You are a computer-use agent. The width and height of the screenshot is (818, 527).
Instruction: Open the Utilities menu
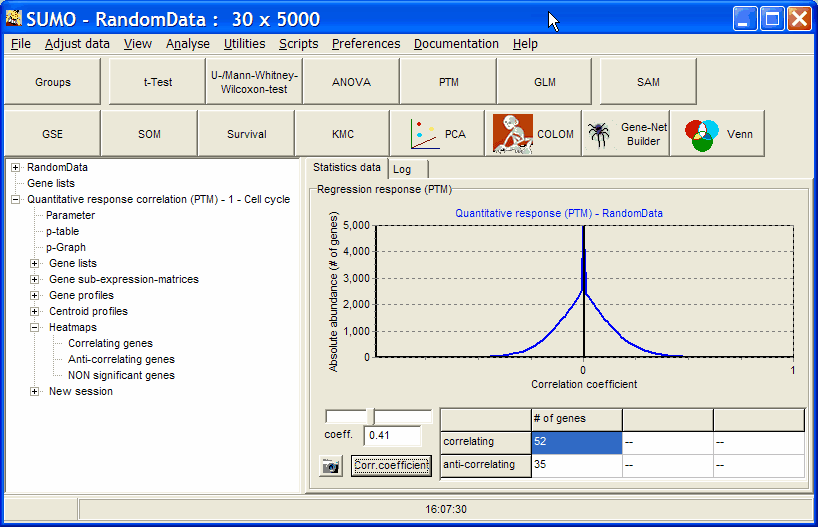[244, 44]
